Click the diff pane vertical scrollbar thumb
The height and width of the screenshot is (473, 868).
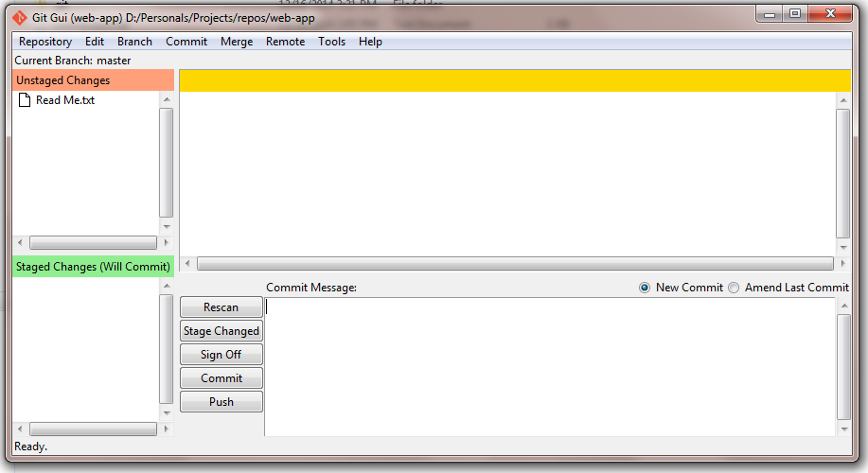pyautogui.click(x=843, y=173)
